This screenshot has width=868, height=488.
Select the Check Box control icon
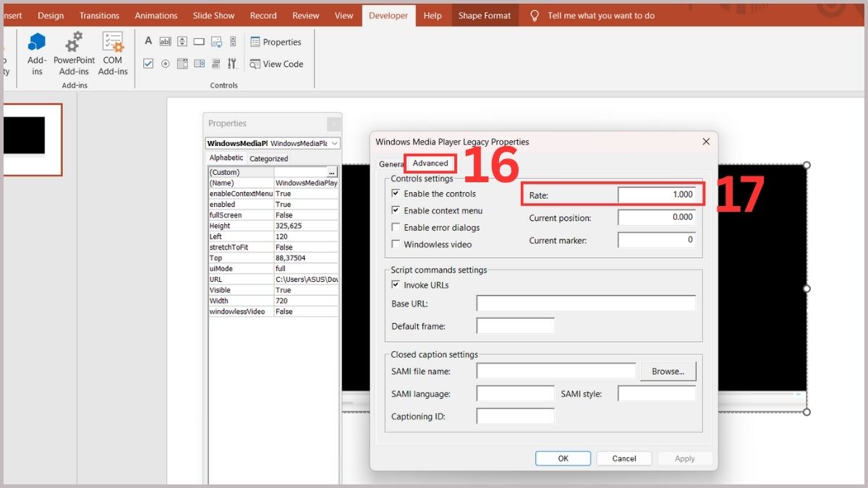[148, 64]
